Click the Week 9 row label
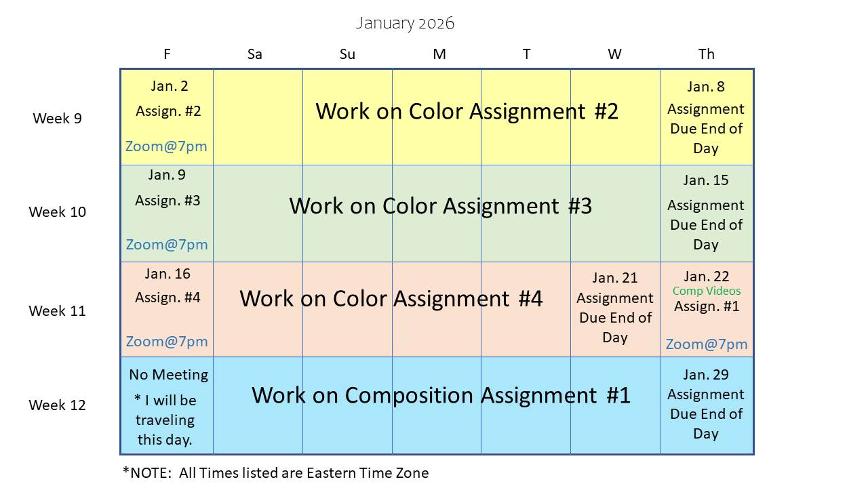Screen dimensions: 868x488 point(57,118)
